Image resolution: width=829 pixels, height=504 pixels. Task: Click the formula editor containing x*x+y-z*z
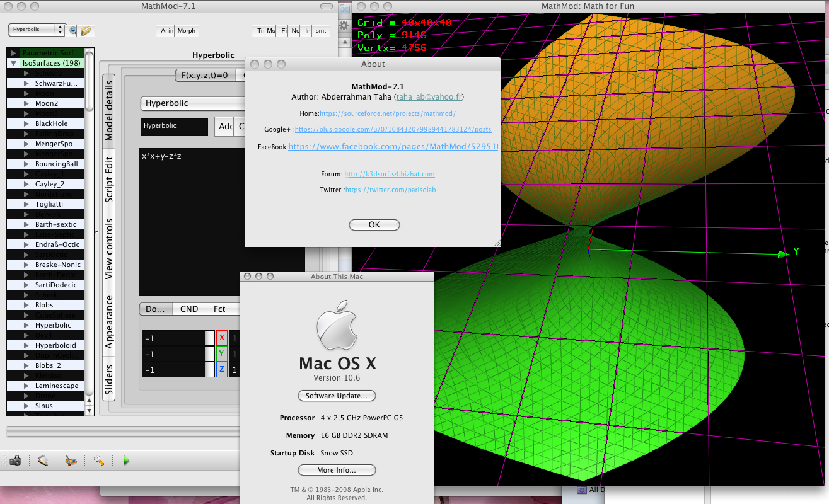click(x=192, y=222)
